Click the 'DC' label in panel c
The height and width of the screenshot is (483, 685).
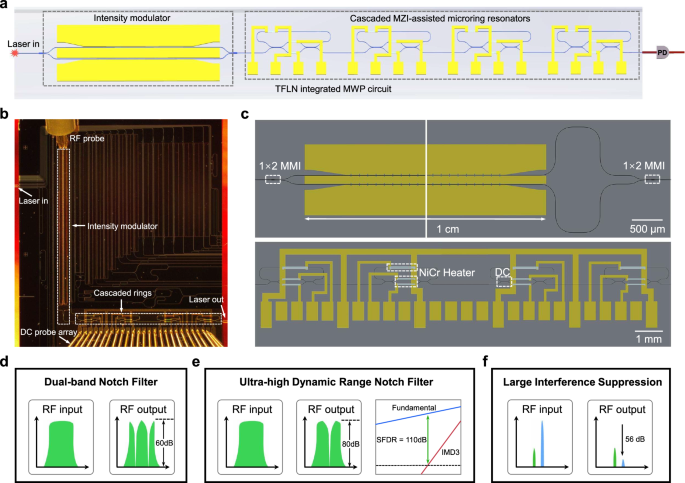[x=502, y=272]
